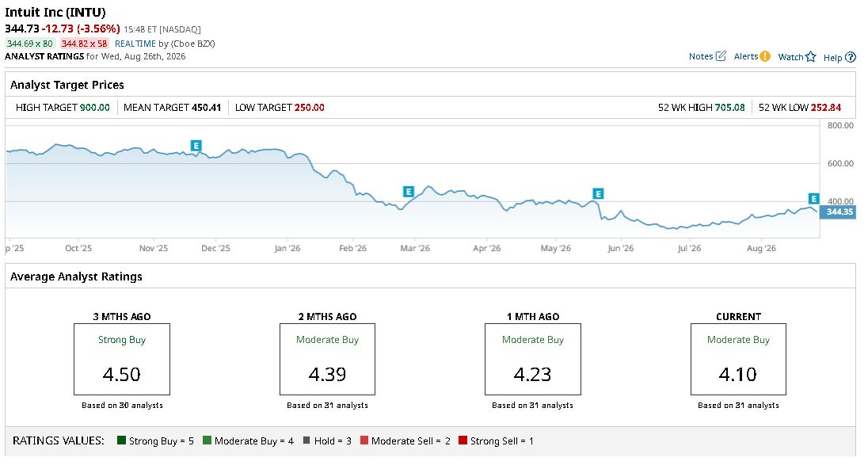Click the 52 WK LOW 252.84 value

(x=826, y=108)
